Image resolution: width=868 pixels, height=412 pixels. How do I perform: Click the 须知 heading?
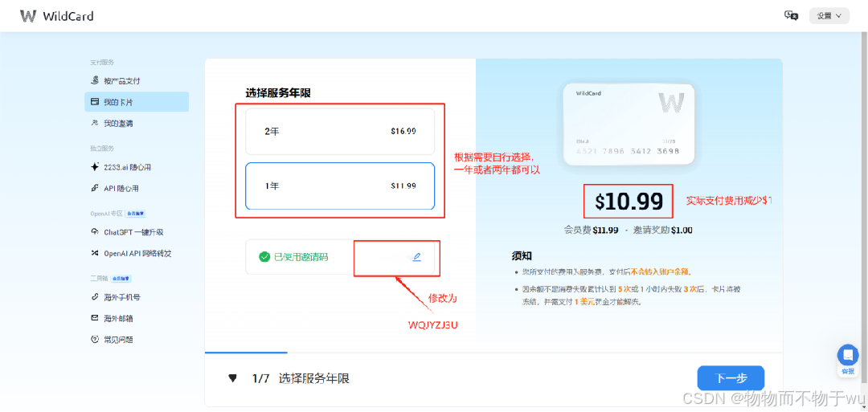coord(522,256)
